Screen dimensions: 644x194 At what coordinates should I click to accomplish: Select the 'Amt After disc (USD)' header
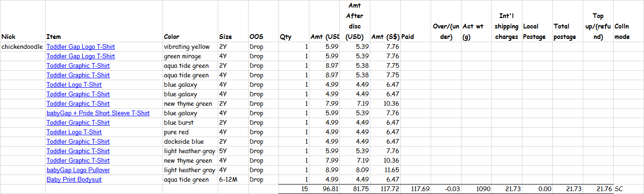(x=355, y=21)
